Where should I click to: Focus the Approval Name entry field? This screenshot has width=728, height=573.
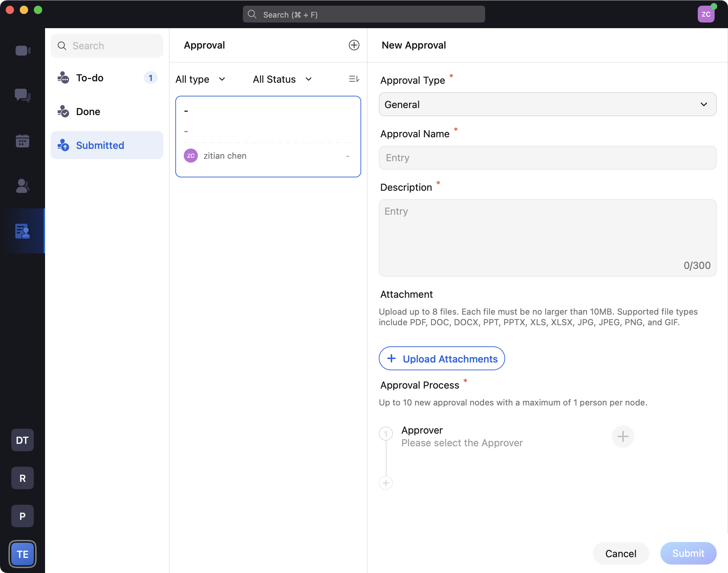pyautogui.click(x=547, y=158)
